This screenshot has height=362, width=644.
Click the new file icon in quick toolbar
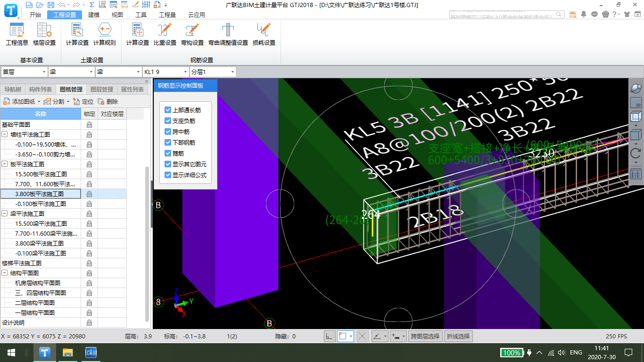(29, 5)
